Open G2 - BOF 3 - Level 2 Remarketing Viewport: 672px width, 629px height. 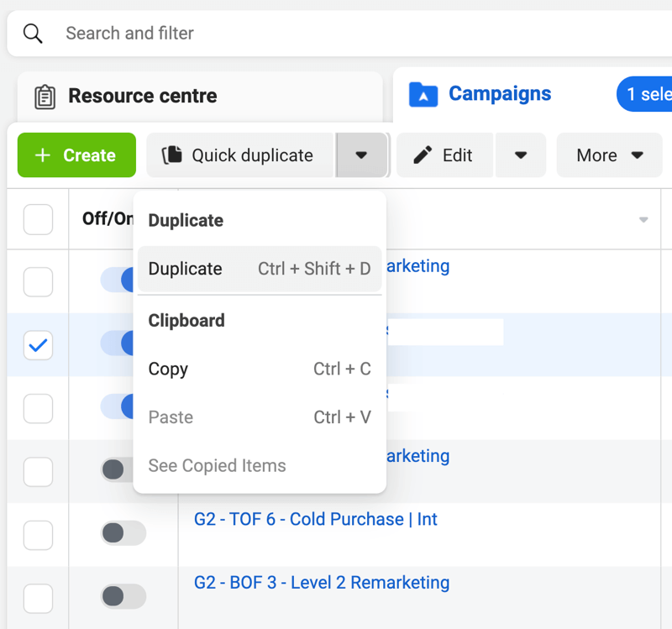(x=321, y=583)
